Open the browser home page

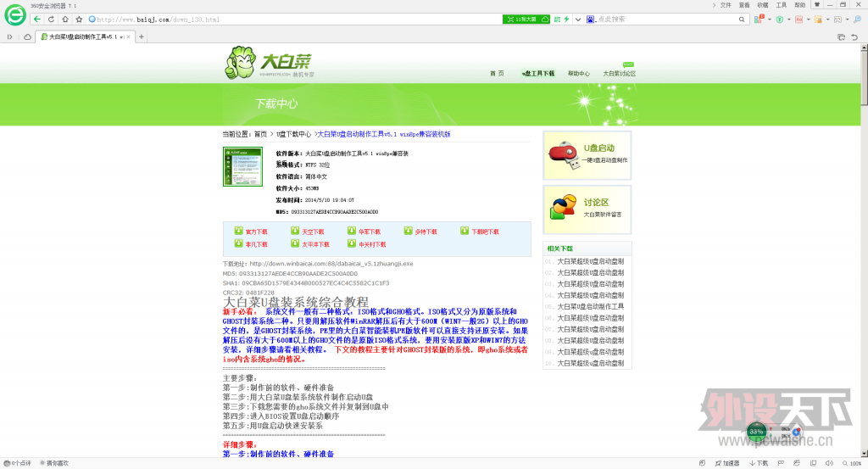pos(65,19)
